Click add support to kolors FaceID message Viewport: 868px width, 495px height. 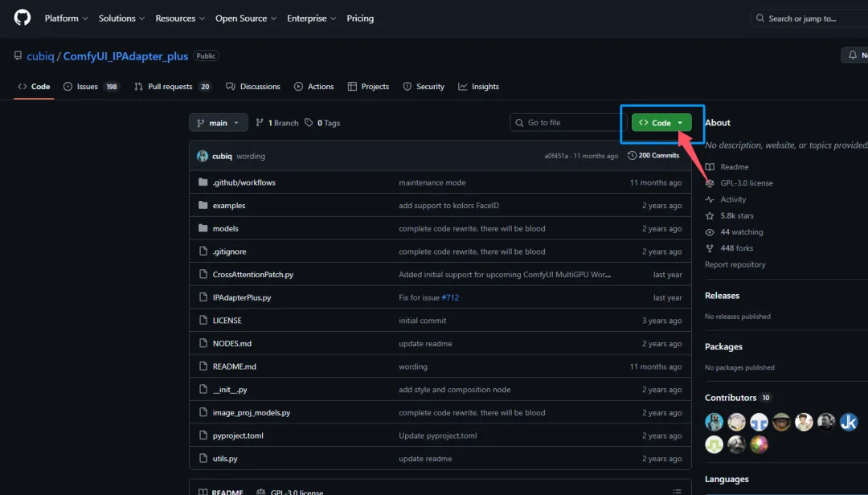click(x=448, y=206)
